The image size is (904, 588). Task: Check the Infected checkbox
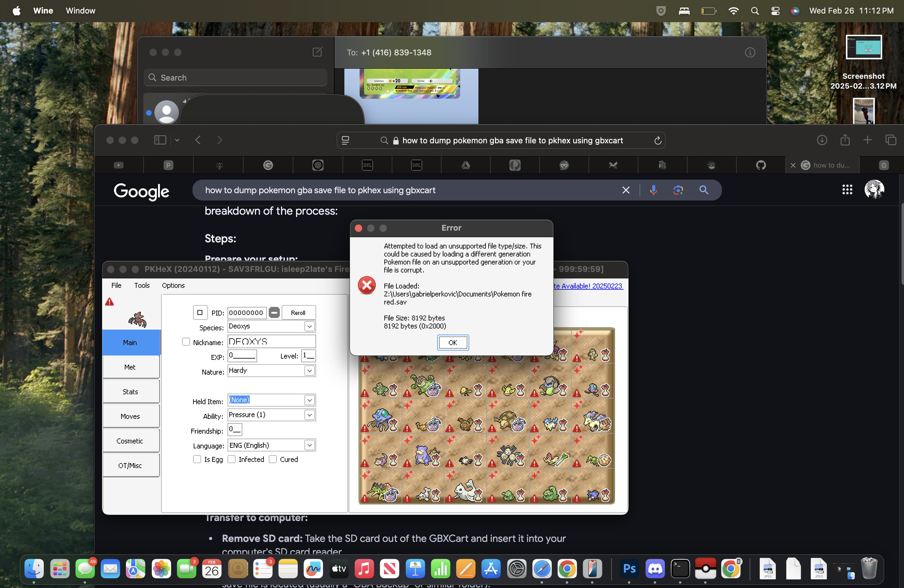[231, 459]
